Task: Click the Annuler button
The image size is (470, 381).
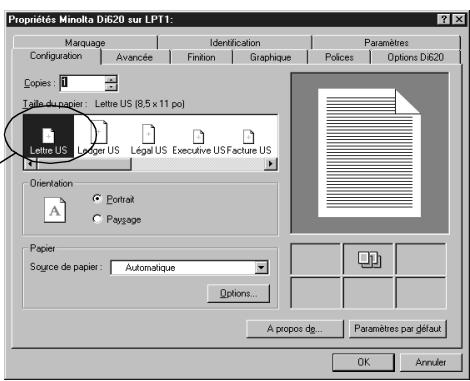Action: 431,362
